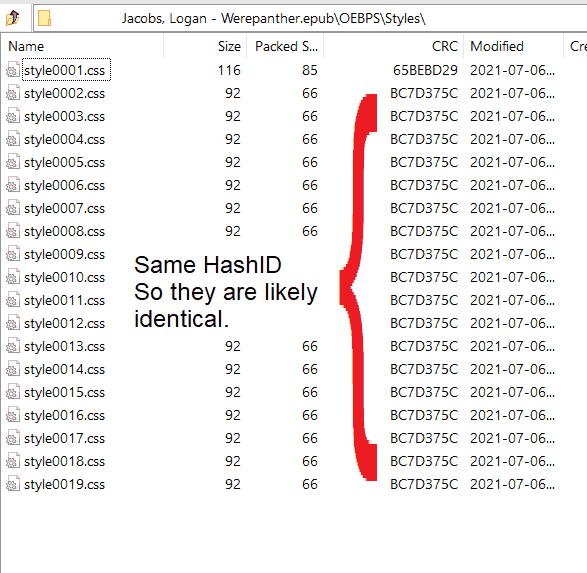Select file name style0016.css
Image resolution: width=587 pixels, height=573 pixels.
pos(64,415)
